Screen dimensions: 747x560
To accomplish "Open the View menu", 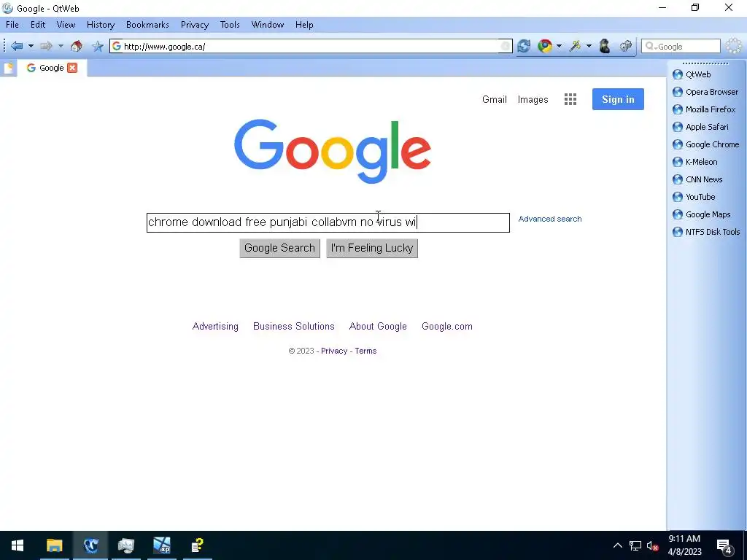I will point(66,25).
